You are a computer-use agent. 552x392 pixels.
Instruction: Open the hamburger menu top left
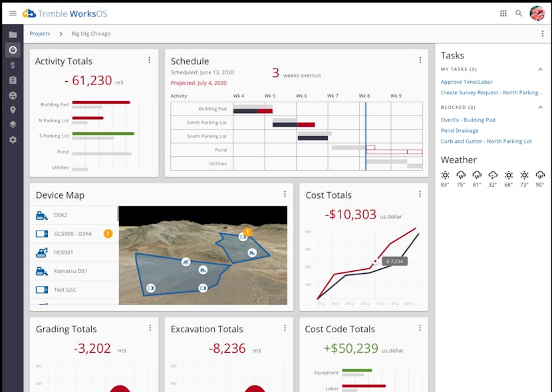point(13,13)
